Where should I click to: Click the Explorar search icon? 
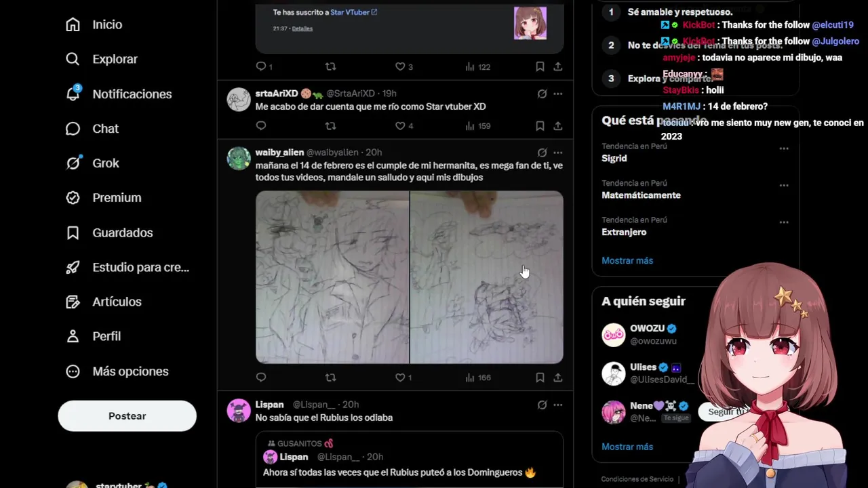click(73, 59)
